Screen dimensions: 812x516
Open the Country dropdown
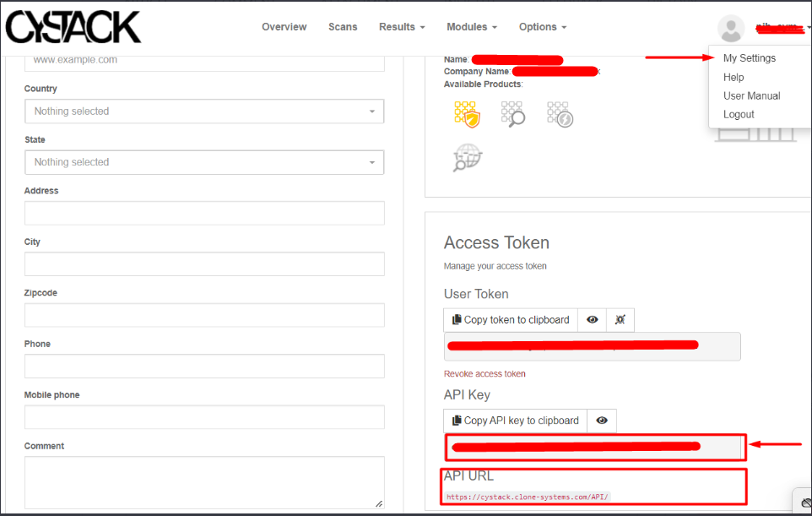(204, 111)
